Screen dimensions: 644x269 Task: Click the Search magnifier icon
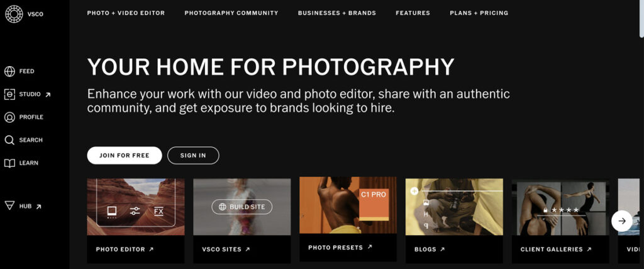[x=9, y=140]
